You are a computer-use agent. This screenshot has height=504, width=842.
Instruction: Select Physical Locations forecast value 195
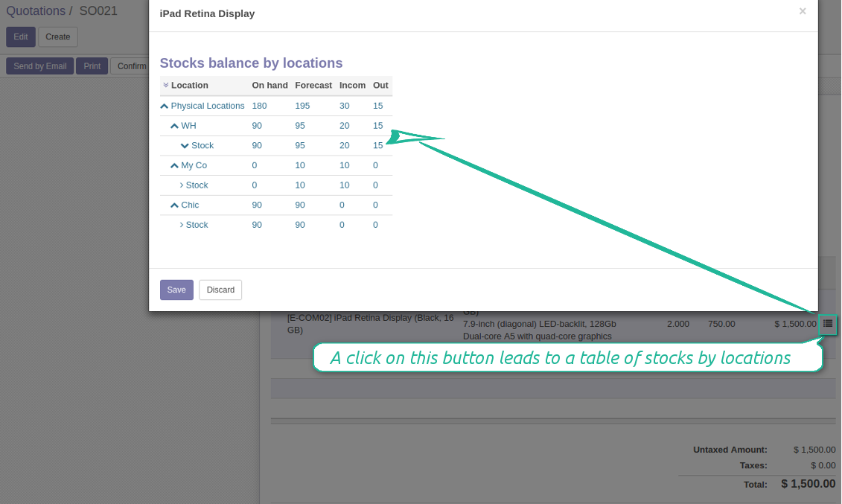click(302, 106)
